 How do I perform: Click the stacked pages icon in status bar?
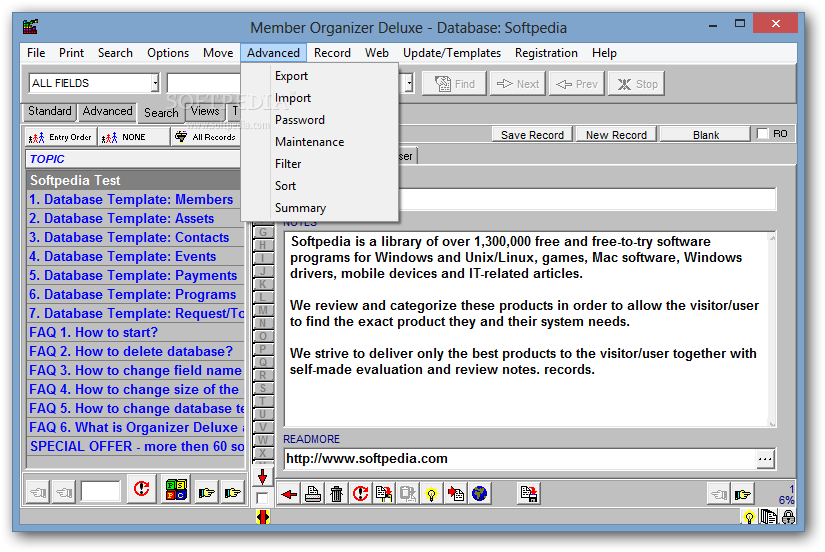(x=769, y=517)
